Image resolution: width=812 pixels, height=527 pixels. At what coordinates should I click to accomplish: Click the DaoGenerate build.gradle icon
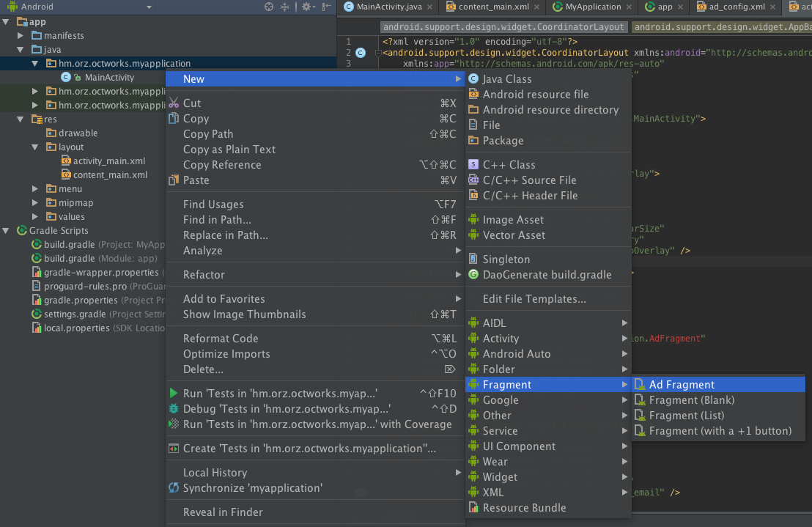(x=473, y=274)
